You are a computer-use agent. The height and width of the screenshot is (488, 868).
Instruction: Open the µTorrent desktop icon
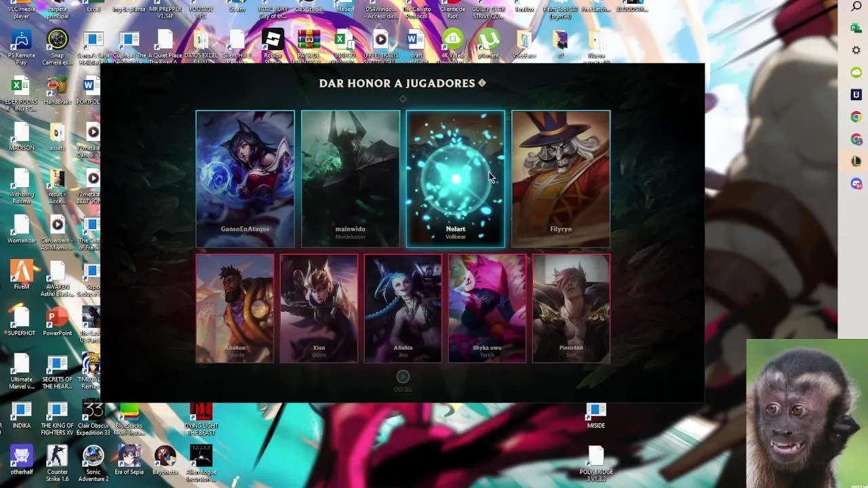coord(488,45)
